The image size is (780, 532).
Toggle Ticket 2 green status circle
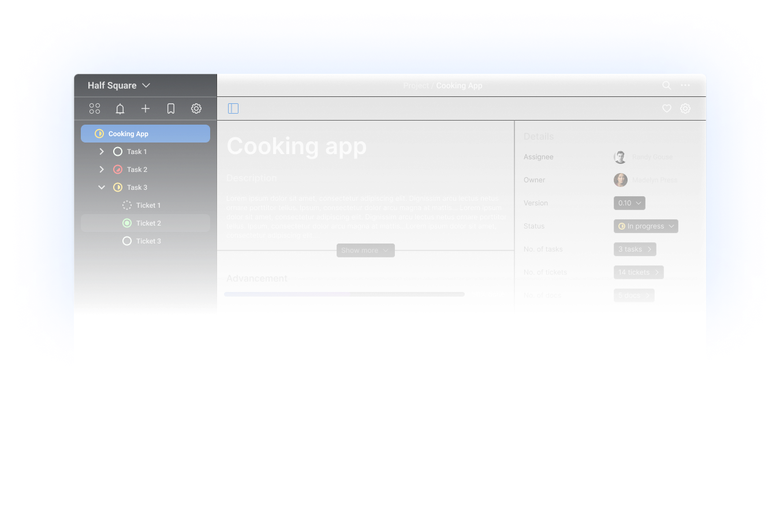point(127,223)
